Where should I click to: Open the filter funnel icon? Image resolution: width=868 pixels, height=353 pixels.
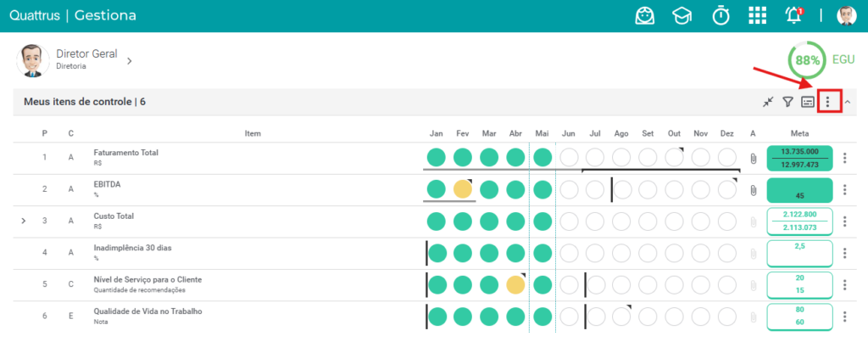(787, 102)
